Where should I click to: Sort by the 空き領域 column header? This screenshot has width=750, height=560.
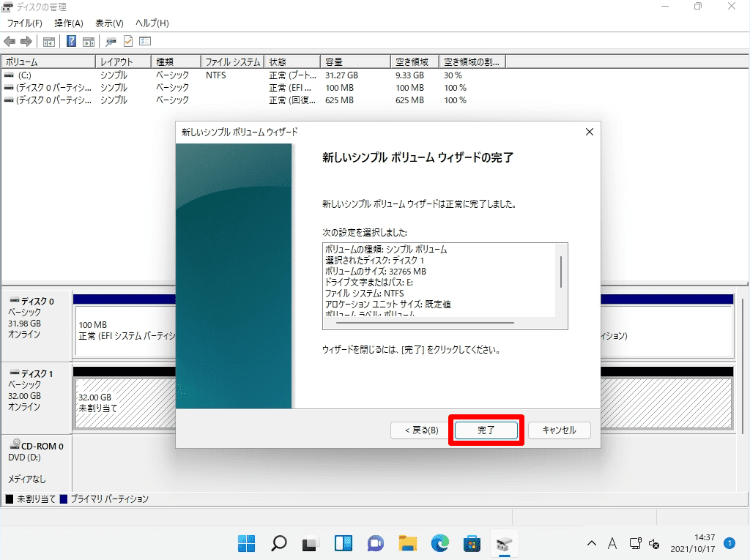[415, 61]
